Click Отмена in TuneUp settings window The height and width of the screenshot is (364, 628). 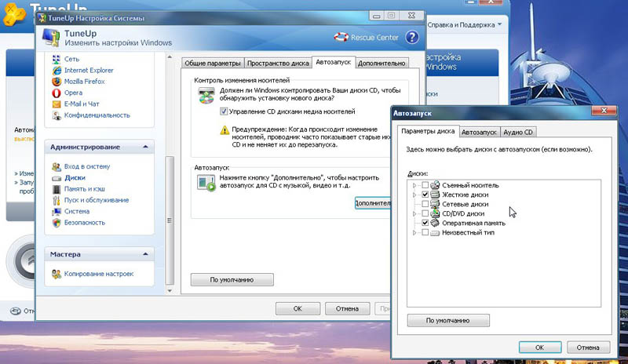pos(347,309)
